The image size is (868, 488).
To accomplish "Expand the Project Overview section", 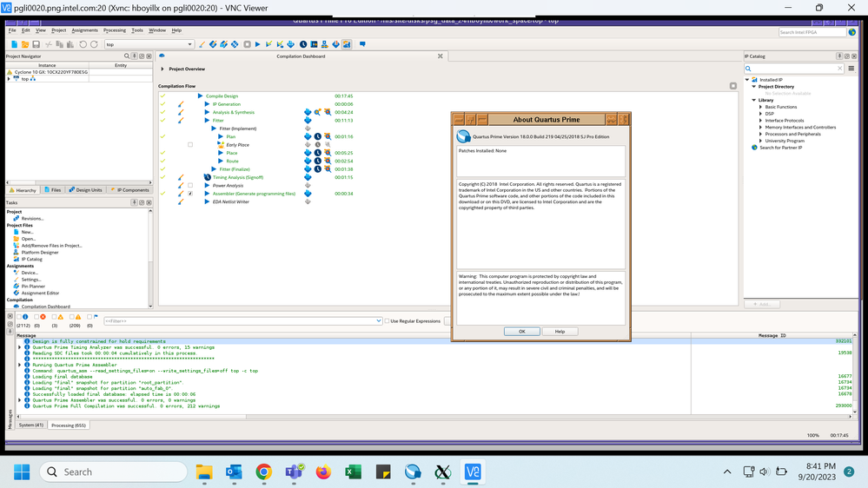I will (x=162, y=69).
